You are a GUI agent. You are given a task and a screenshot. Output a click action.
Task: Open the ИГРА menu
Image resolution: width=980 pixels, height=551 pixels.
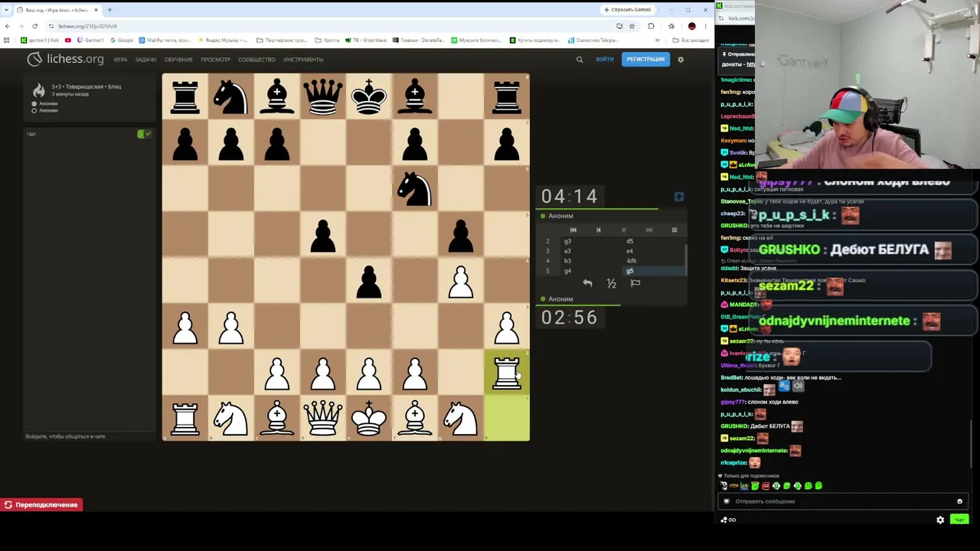point(120,60)
